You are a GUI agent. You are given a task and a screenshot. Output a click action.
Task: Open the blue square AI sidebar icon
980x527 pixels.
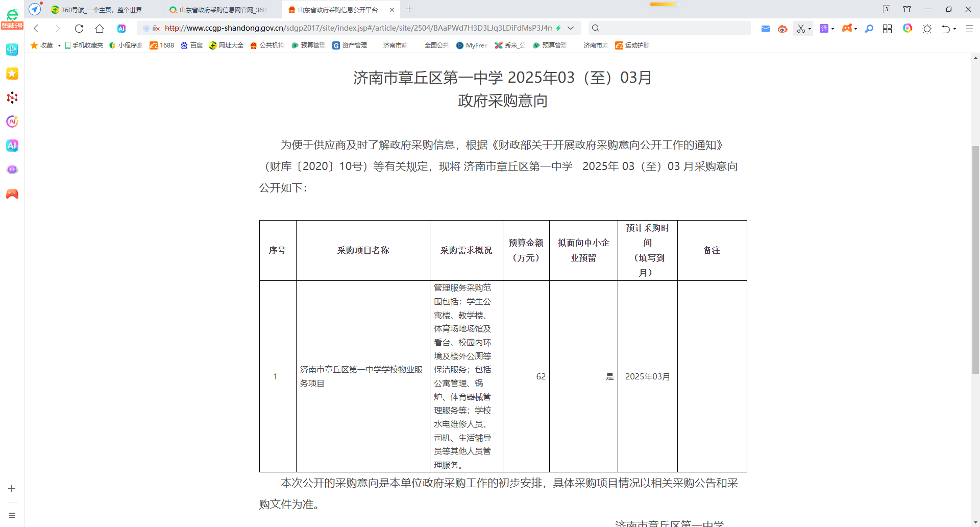click(12, 146)
